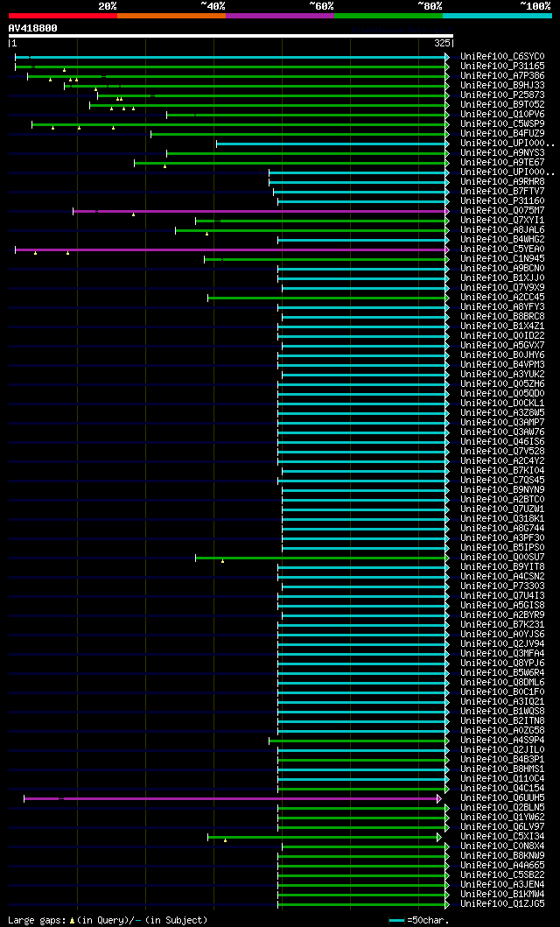Select the UniRef100_Q3AMP7 label
The width and height of the screenshot is (560, 927).
(503, 422)
